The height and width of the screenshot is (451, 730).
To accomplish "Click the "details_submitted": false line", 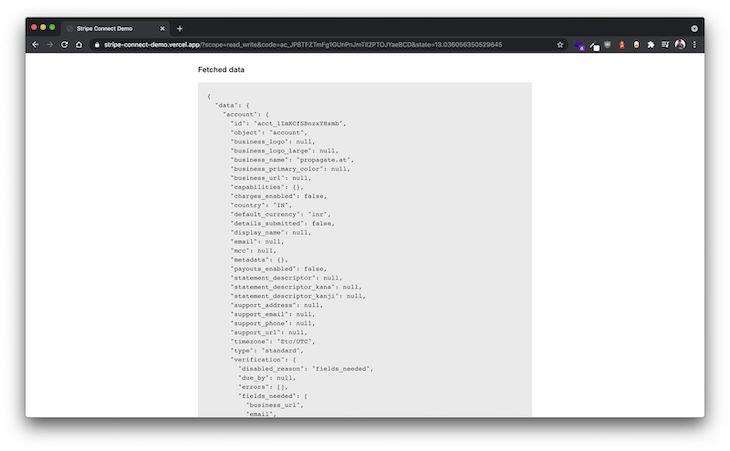I will click(282, 223).
